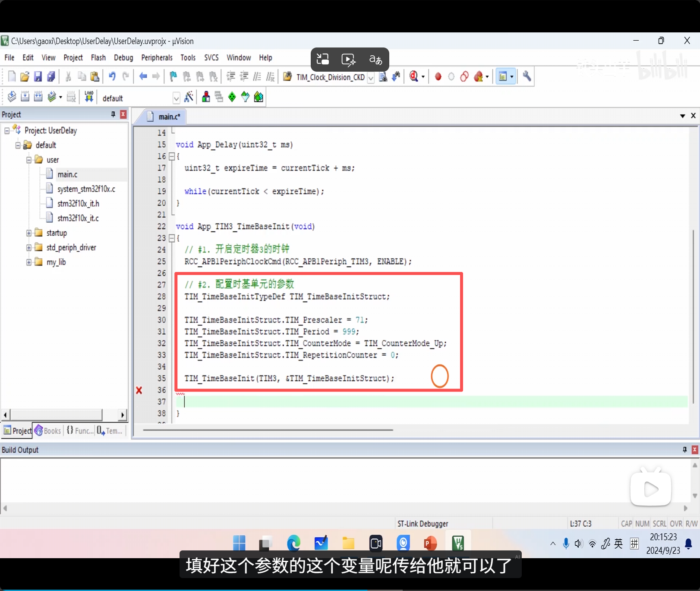Open the Pack Installer icon
The image size is (700, 591).
click(259, 97)
